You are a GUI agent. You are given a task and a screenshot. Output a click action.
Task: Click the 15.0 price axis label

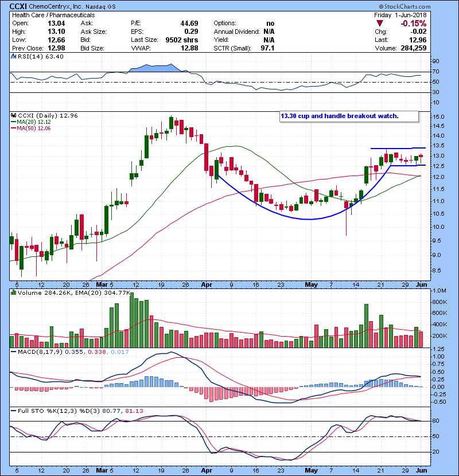pyautogui.click(x=438, y=117)
